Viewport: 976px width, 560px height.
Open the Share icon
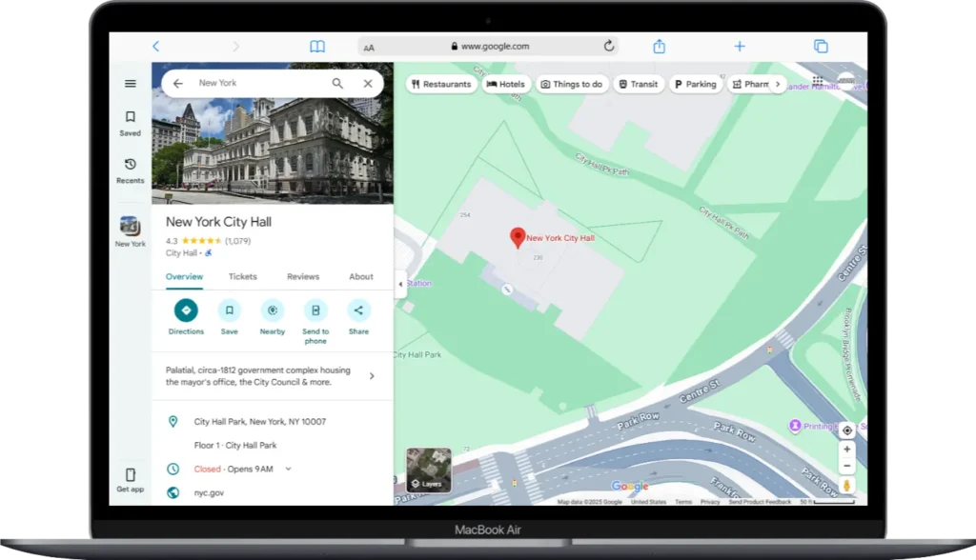(358, 310)
